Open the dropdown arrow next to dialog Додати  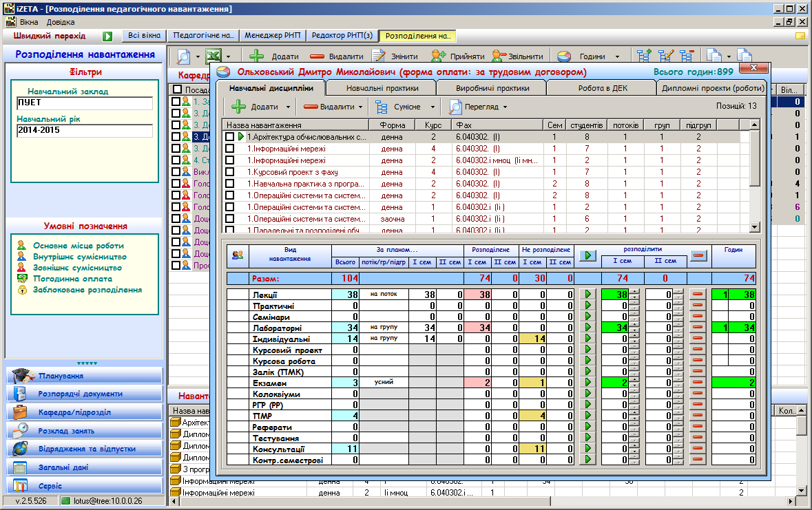click(x=288, y=107)
